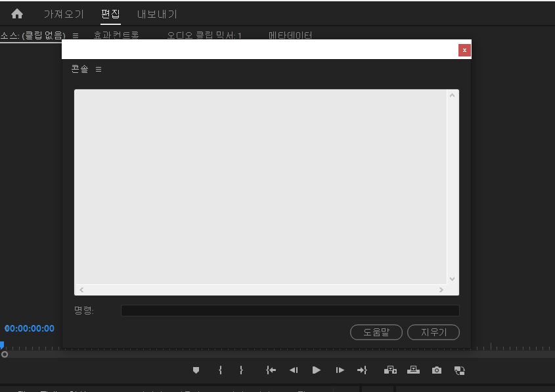The height and width of the screenshot is (392, 555).
Task: Click the Overwrite edit icon
Action: [413, 370]
